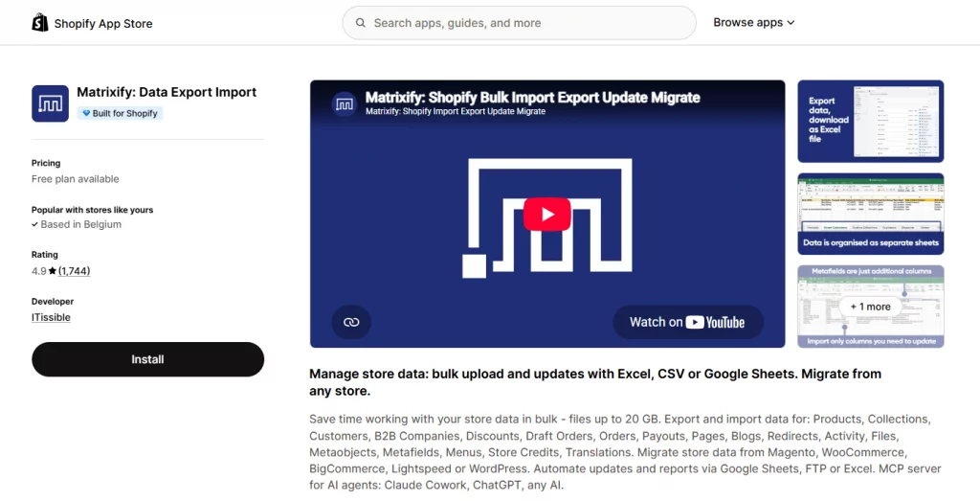
Task: Click the Rating label
Action: pos(45,255)
